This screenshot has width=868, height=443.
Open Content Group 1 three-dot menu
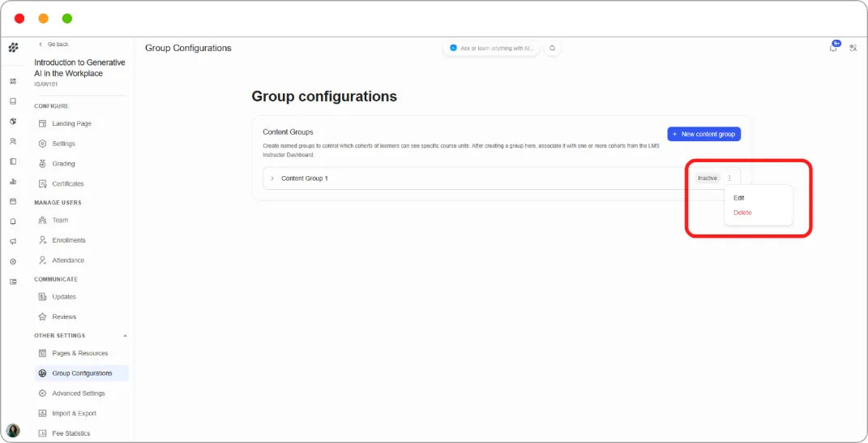point(729,178)
